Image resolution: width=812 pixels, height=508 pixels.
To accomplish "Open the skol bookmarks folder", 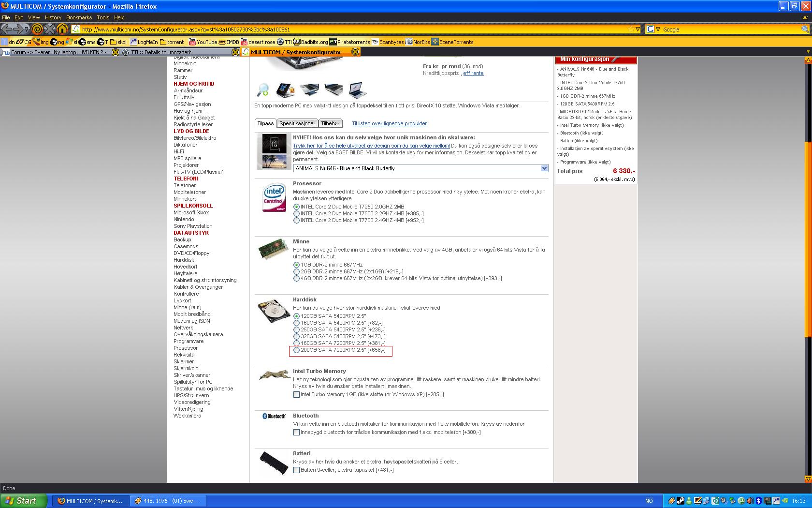I will 118,42.
